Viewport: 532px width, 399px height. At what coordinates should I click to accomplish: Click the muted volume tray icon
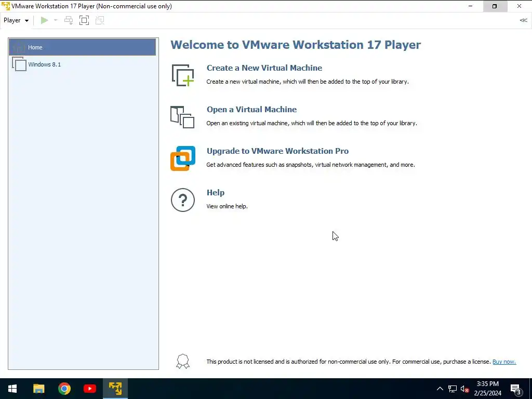[464, 389]
